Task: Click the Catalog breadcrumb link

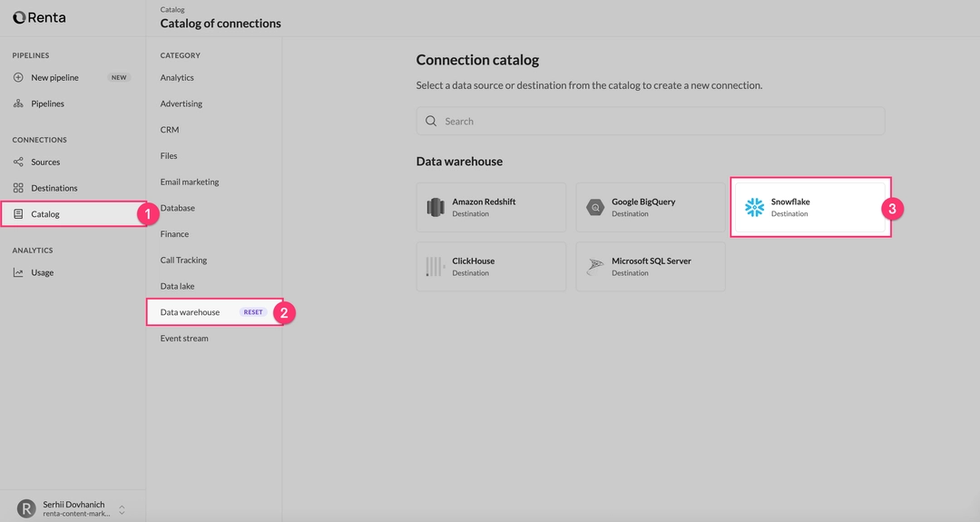Action: click(172, 10)
